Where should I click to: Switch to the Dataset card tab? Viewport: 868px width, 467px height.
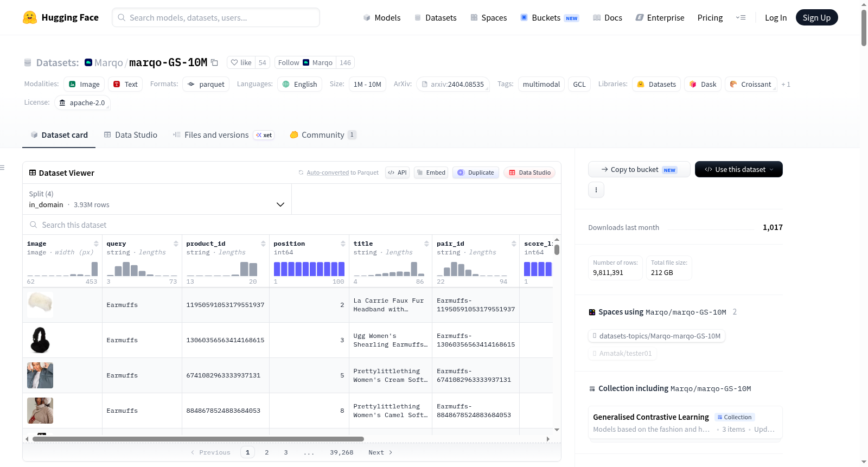(59, 135)
